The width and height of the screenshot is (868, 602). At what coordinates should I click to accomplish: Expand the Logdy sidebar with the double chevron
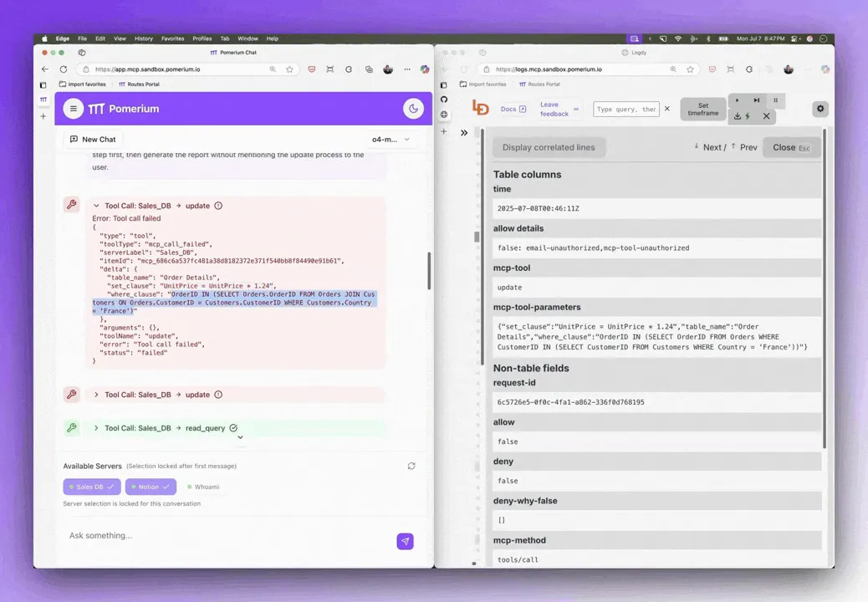tap(464, 133)
